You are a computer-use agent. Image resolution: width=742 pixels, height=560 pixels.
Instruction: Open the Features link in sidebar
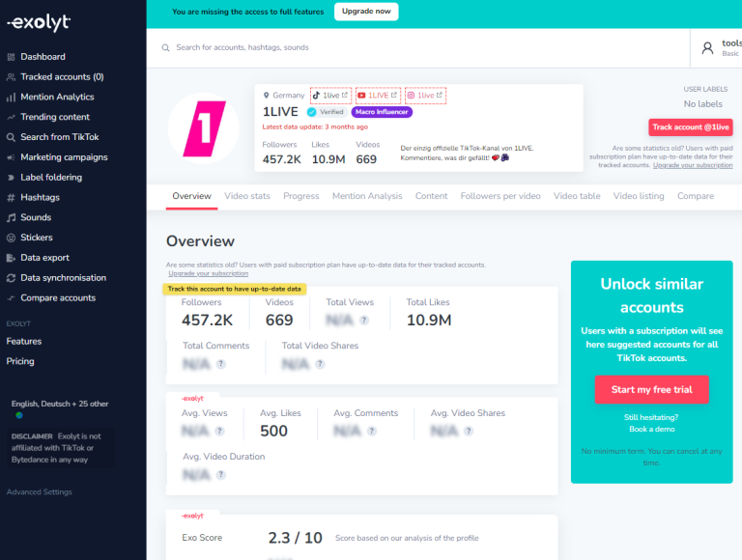tap(24, 342)
